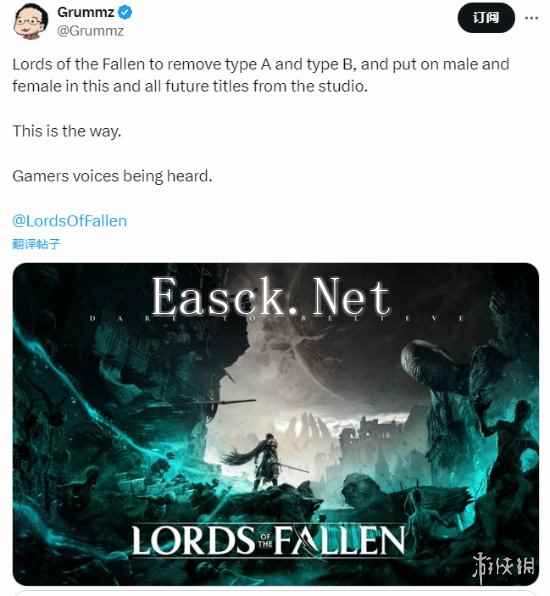Click the 'Gamers voices being heard.' text
550x596 pixels.
(113, 176)
